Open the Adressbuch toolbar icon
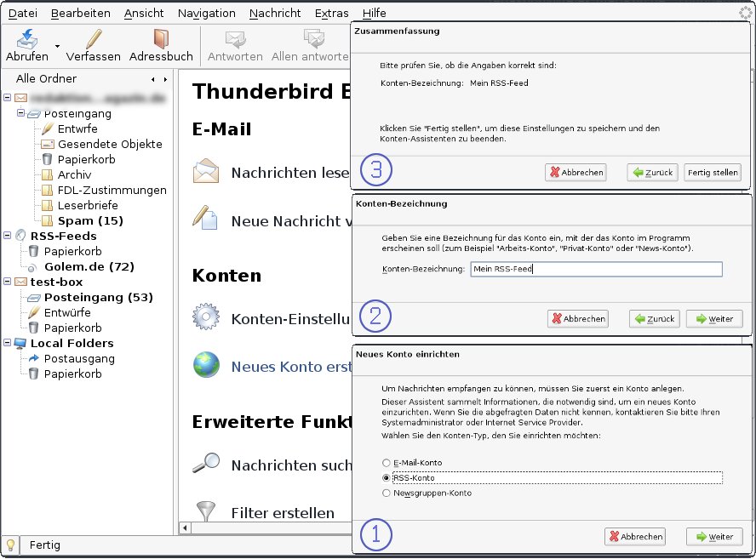Image resolution: width=756 pixels, height=559 pixels. pos(161,39)
